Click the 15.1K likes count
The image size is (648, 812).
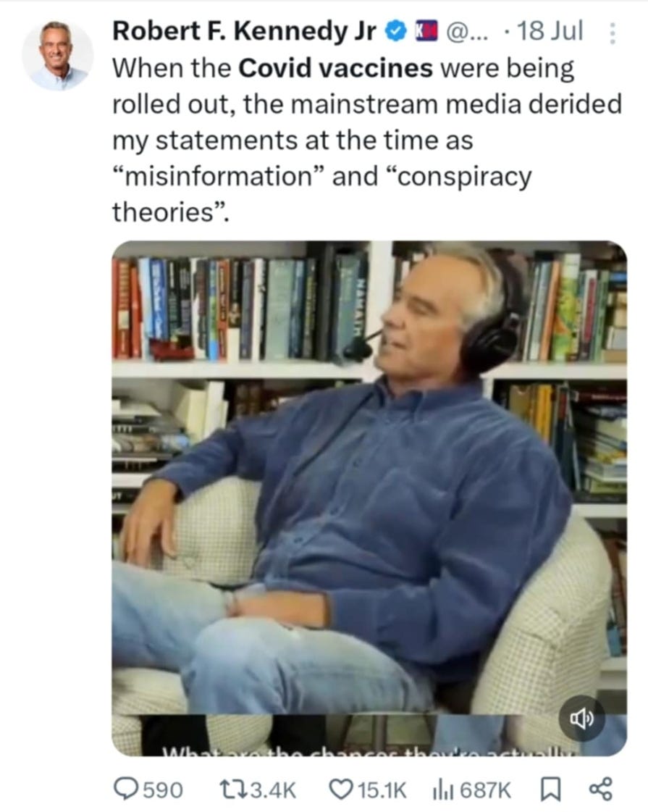click(x=382, y=790)
